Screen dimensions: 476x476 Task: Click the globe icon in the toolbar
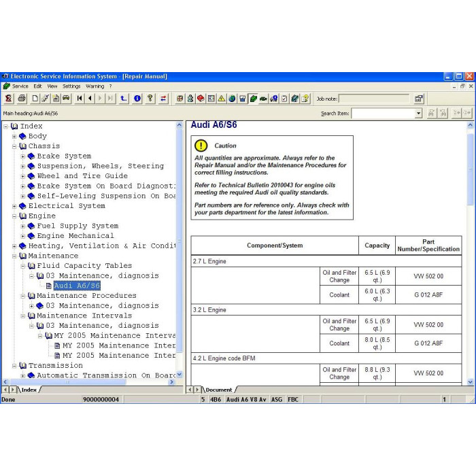[232, 99]
